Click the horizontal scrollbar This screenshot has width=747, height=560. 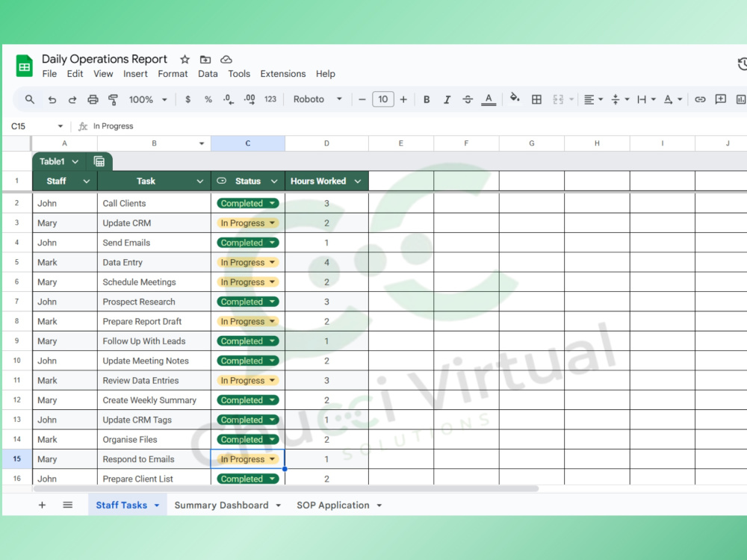point(286,488)
